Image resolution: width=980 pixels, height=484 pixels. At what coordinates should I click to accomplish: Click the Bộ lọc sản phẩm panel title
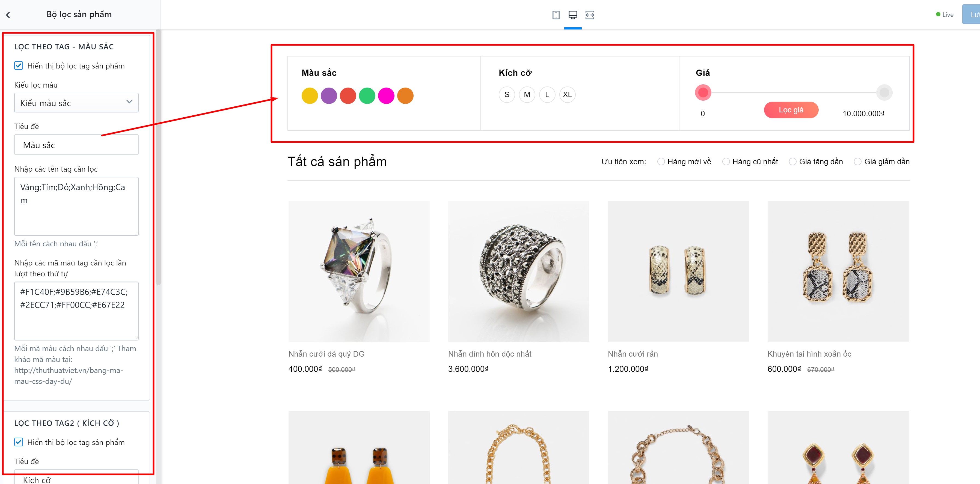pyautogui.click(x=79, y=14)
